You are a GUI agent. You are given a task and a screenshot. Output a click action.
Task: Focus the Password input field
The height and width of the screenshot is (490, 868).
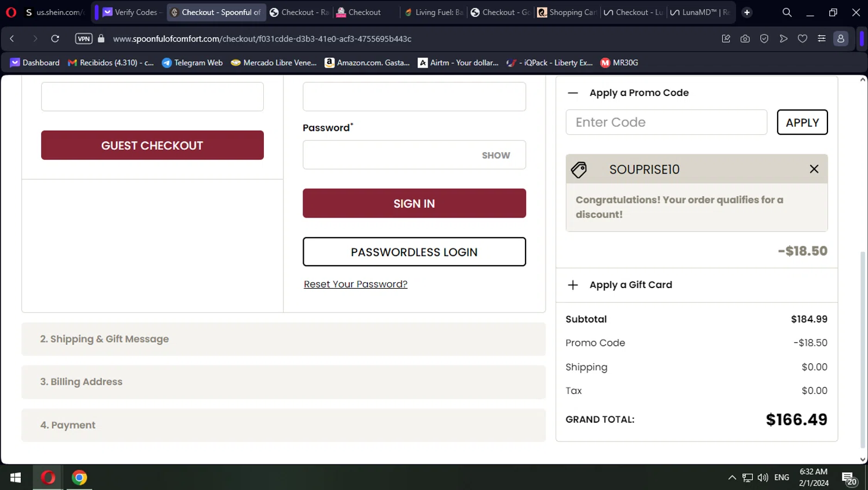point(414,154)
